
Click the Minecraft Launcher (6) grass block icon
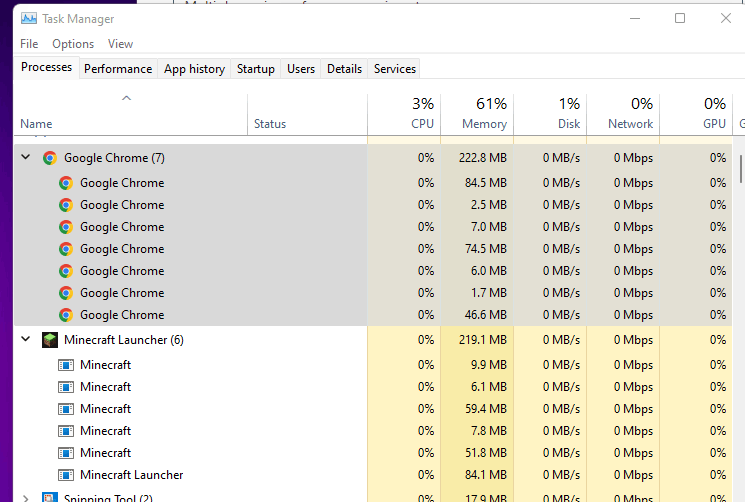pyautogui.click(x=50, y=340)
